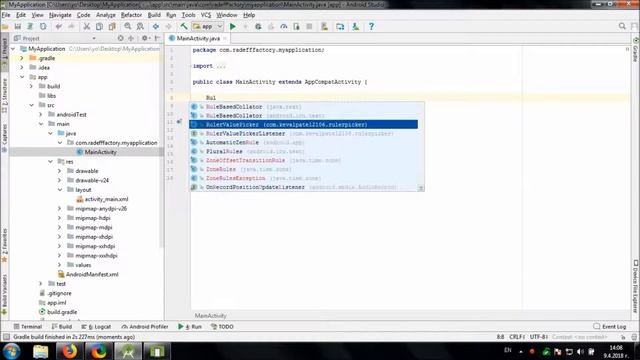This screenshot has height=360, width=640.
Task: Click the Redo arrow icon
Action: point(71,27)
